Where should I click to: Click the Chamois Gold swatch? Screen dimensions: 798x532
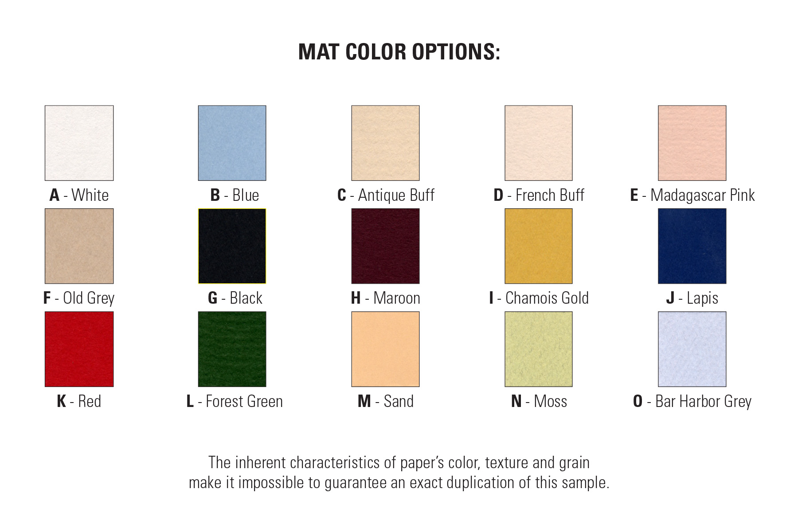(x=538, y=246)
